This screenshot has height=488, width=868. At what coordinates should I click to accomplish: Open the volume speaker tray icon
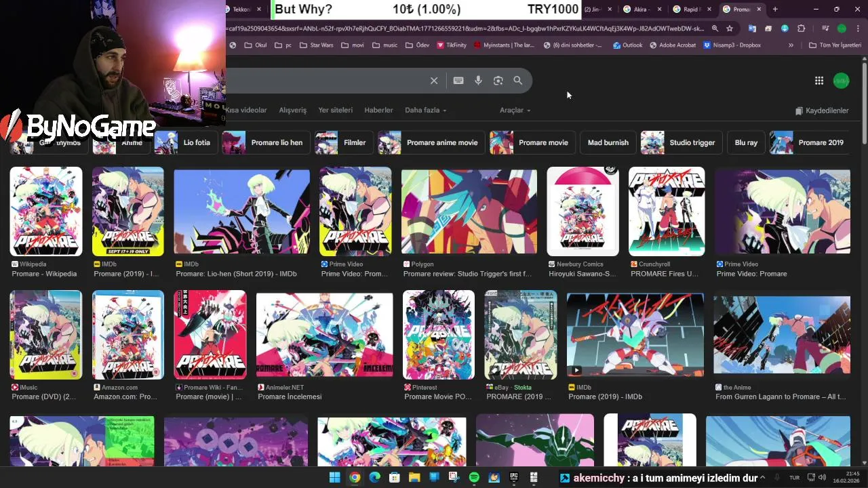(x=823, y=478)
